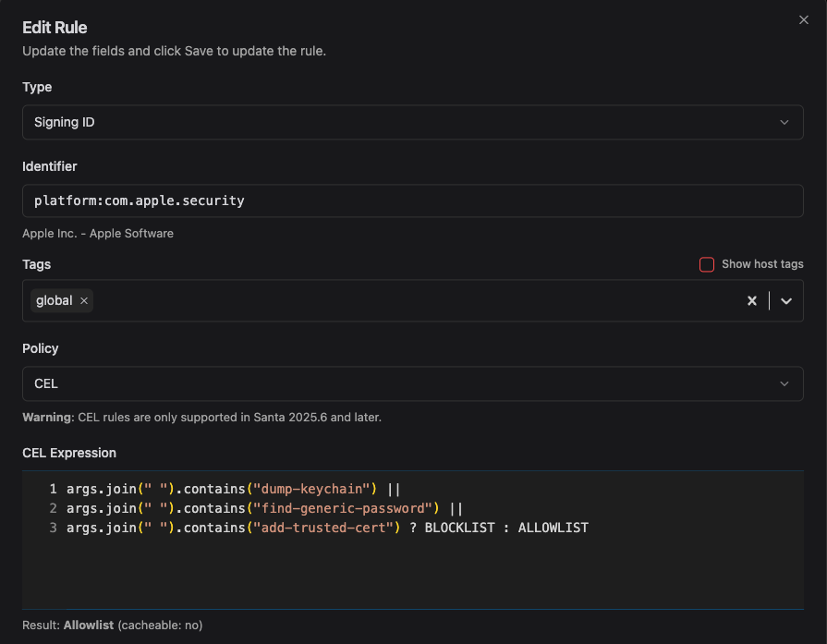Viewport: 827px width, 644px height.
Task: Remove the global tag chip
Action: (x=84, y=301)
